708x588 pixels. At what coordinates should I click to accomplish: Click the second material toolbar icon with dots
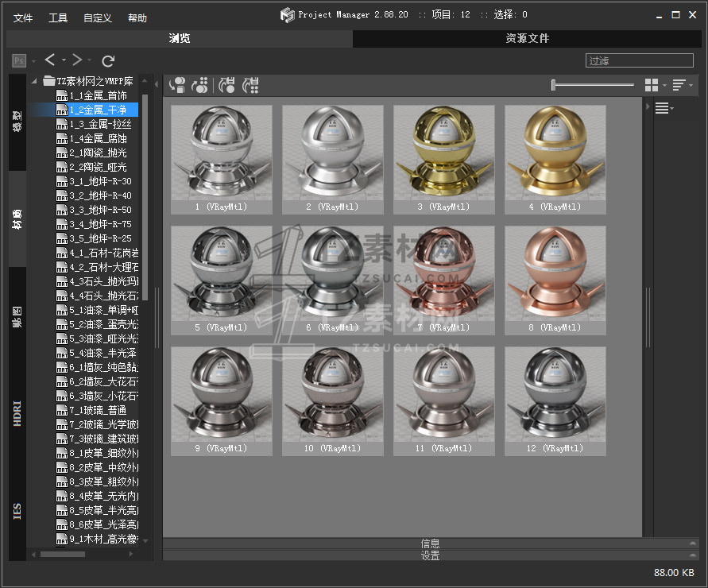pos(201,85)
